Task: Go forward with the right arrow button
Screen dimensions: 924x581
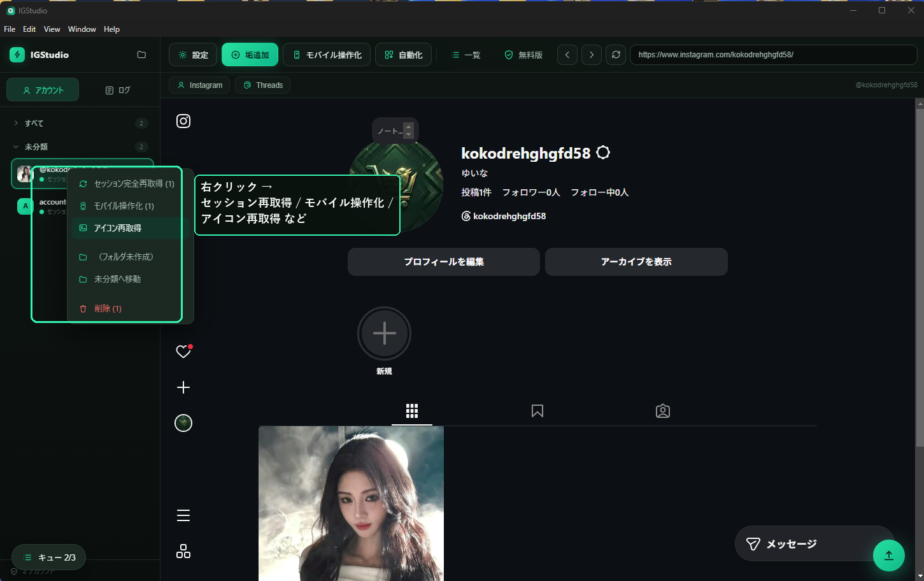Action: 592,55
